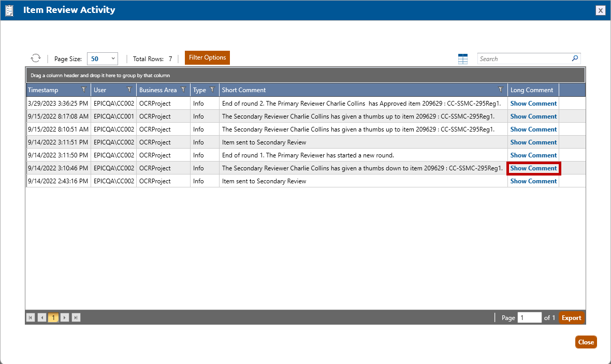Open the Type column filter icon
611x364 pixels.
click(x=212, y=90)
